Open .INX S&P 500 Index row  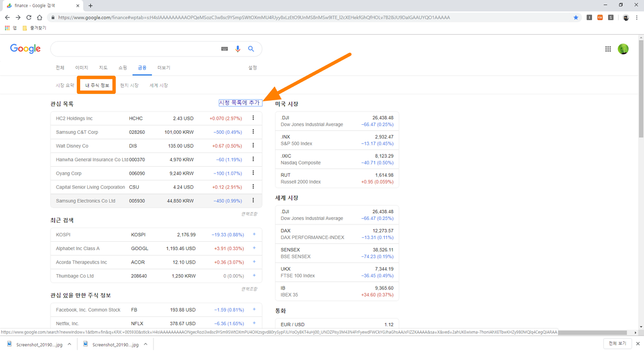tap(337, 140)
